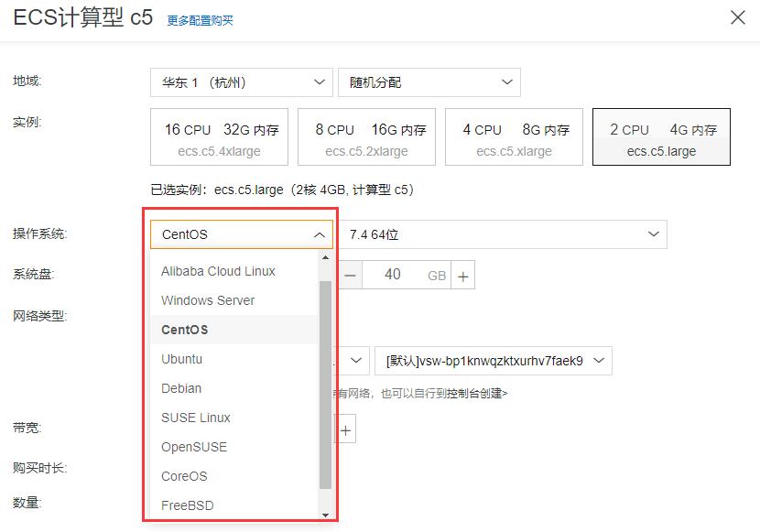Expand the 随机分配 availability zone dropdown
Viewport: 760px width, 532px height.
(x=429, y=82)
